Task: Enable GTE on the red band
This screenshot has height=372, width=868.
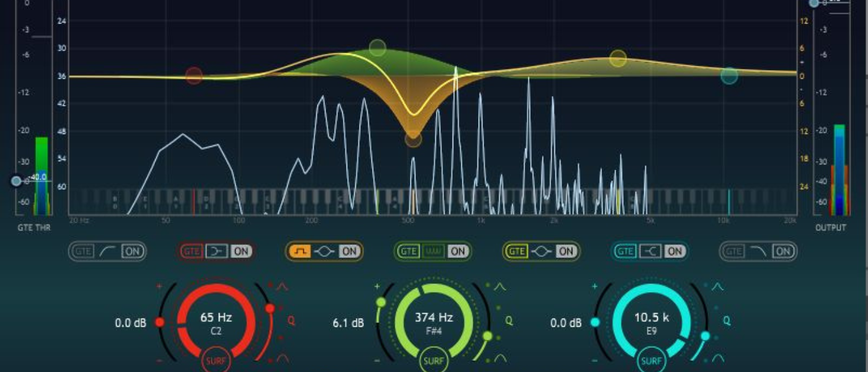Action: coord(191,251)
